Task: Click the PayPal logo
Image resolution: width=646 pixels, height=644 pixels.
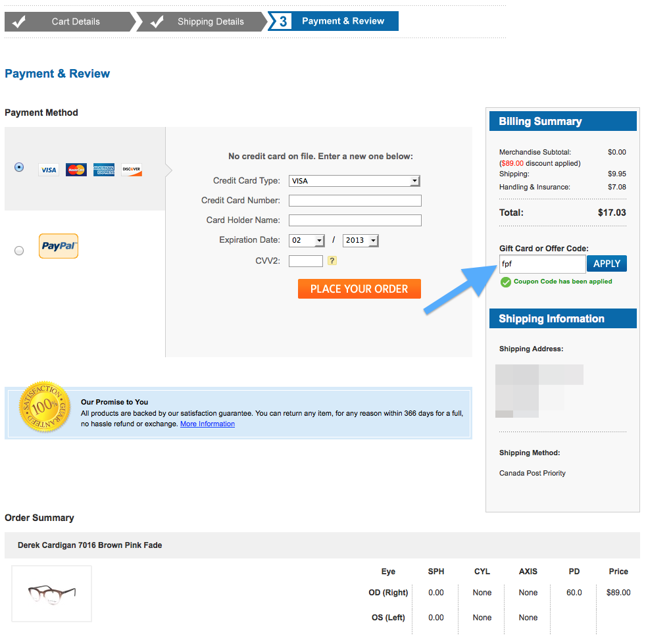Action: tap(59, 246)
